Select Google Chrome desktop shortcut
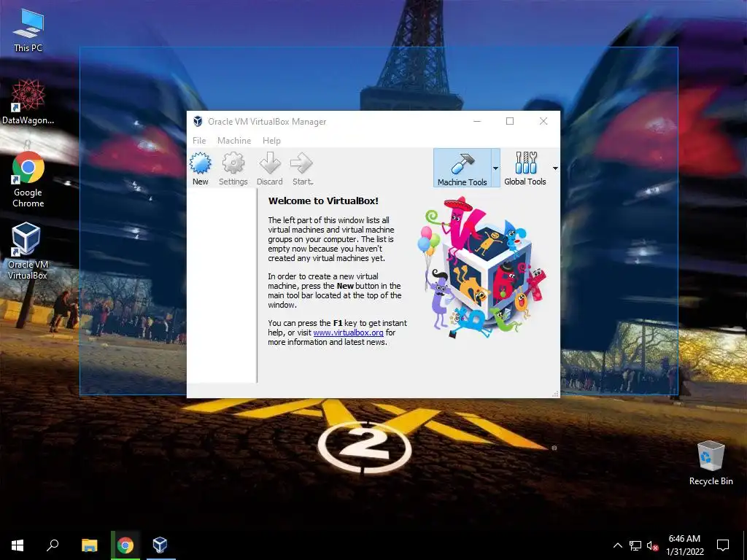This screenshot has width=747, height=560. coord(28,180)
